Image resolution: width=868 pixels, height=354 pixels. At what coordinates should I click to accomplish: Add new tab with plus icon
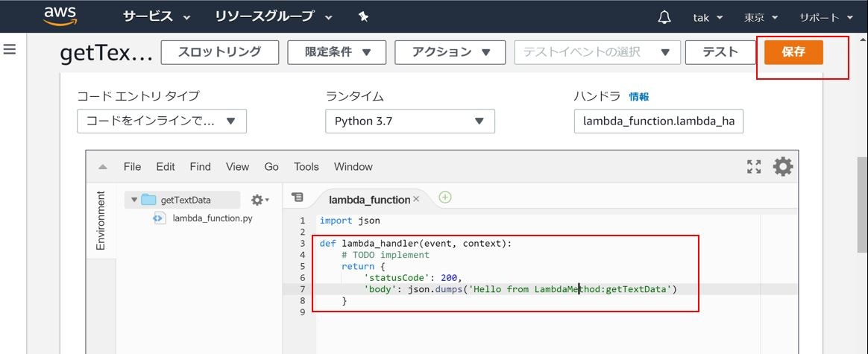[445, 197]
